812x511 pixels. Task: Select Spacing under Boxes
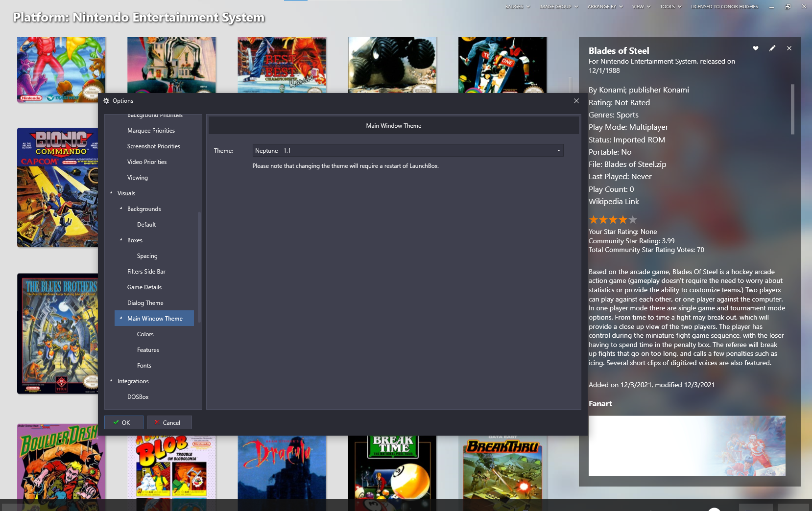pyautogui.click(x=147, y=256)
